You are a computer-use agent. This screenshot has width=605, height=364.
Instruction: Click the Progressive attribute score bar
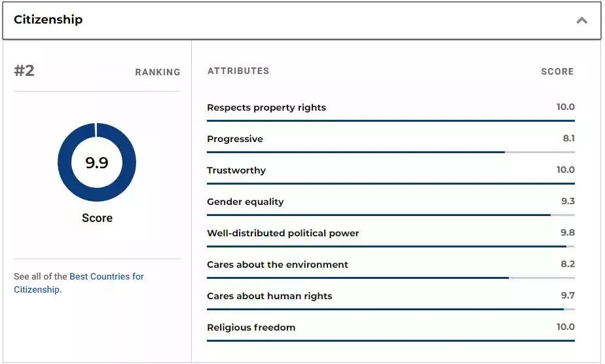tap(390, 152)
